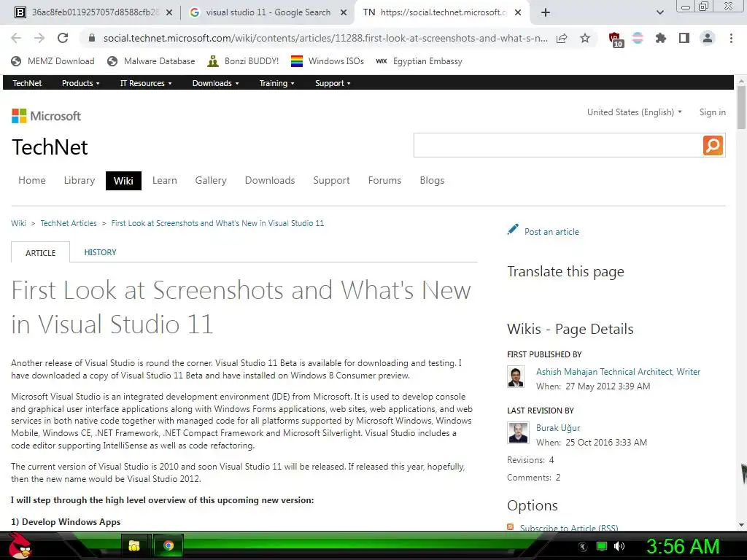747x560 pixels.
Task: Click Sign in
Action: click(x=712, y=112)
